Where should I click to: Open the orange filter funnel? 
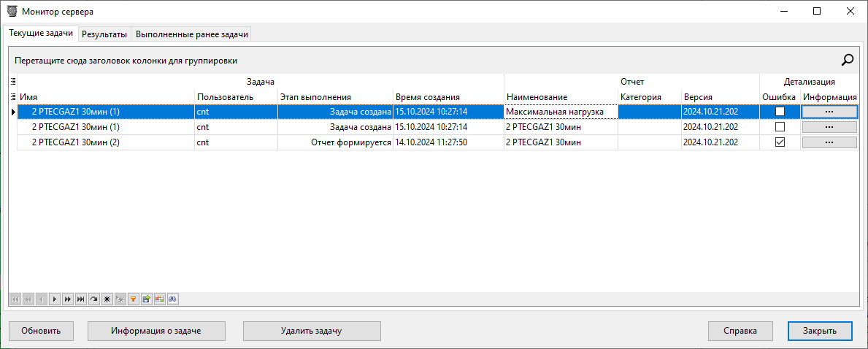pos(133,299)
